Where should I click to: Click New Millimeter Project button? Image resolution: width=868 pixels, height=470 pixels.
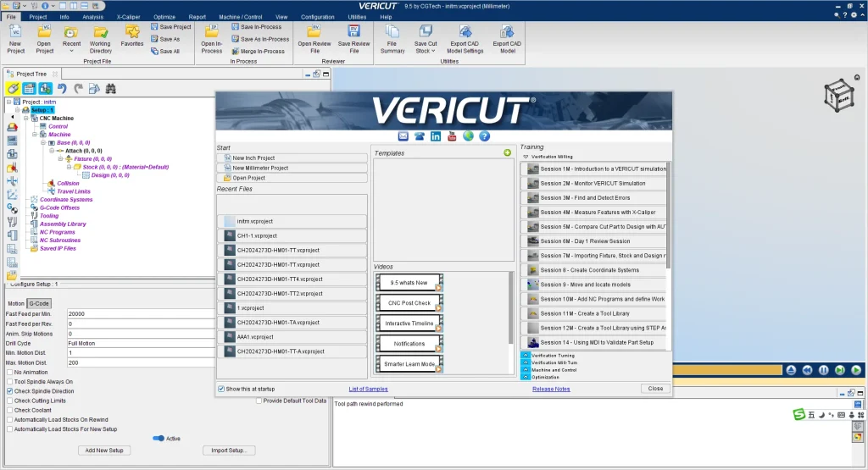point(292,168)
